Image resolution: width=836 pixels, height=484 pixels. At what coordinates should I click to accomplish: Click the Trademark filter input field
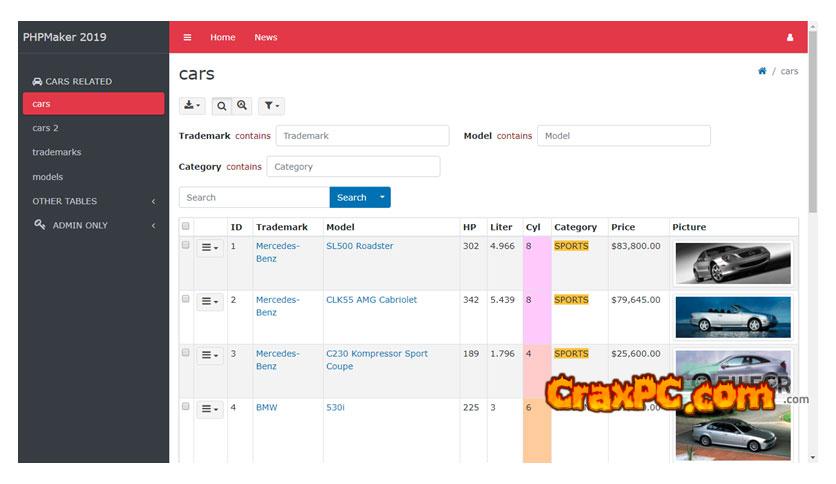pyautogui.click(x=362, y=136)
